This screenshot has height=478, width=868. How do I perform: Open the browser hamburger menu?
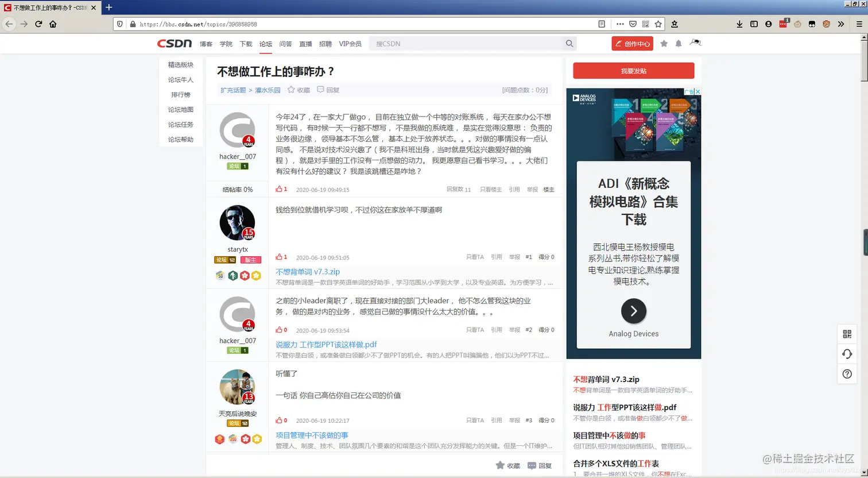[859, 24]
